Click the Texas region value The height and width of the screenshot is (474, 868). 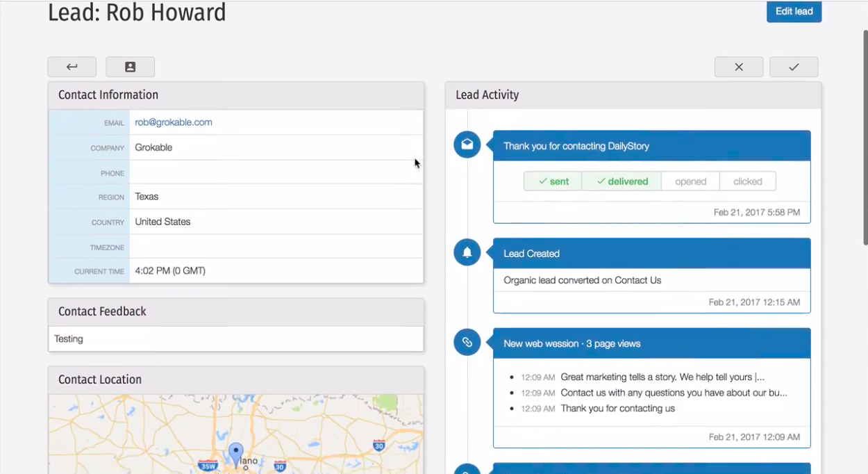147,197
